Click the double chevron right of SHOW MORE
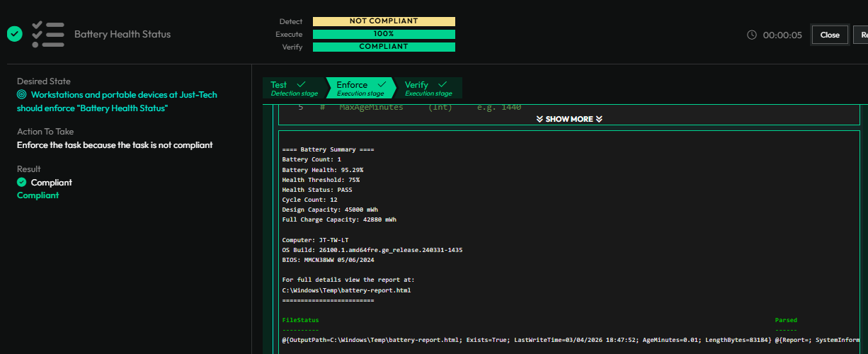This screenshot has width=868, height=354. click(x=599, y=119)
